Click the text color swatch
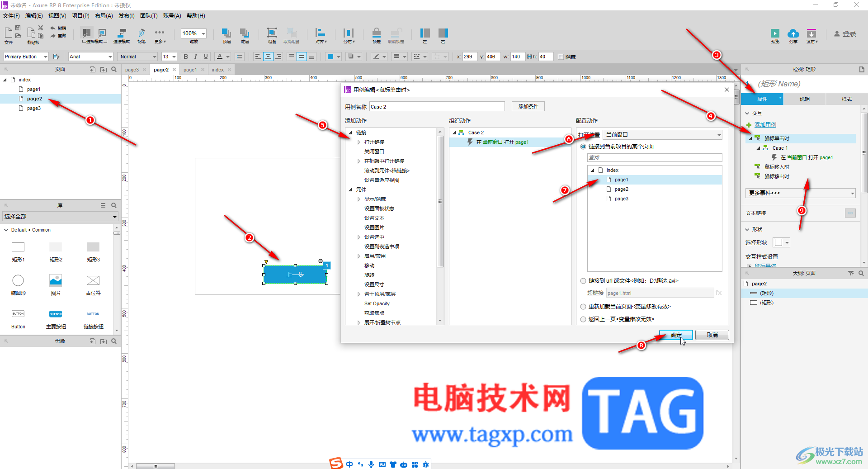 (x=220, y=57)
